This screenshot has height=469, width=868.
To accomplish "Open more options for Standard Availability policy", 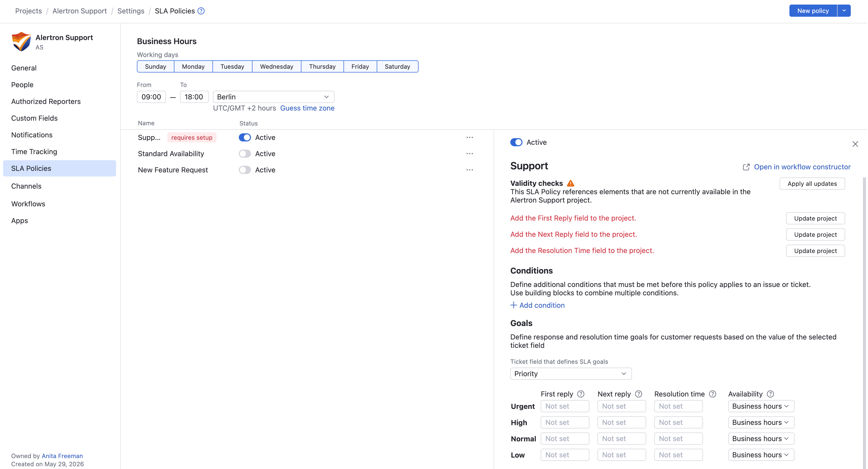I will coord(470,154).
